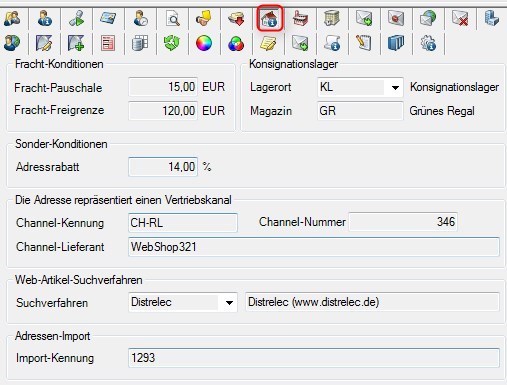The image size is (507, 385).
Task: Open the beige office building icon
Action: pyautogui.click(x=332, y=18)
